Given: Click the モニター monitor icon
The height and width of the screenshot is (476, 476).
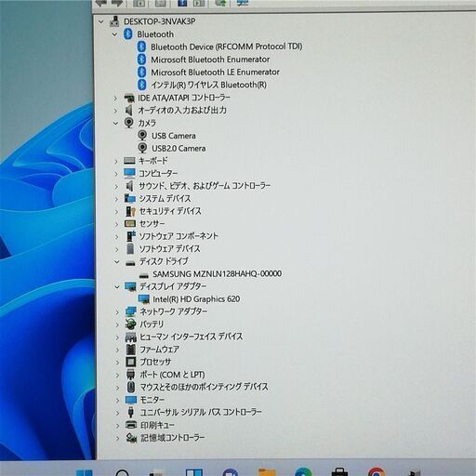Looking at the screenshot, I should pos(131,400).
